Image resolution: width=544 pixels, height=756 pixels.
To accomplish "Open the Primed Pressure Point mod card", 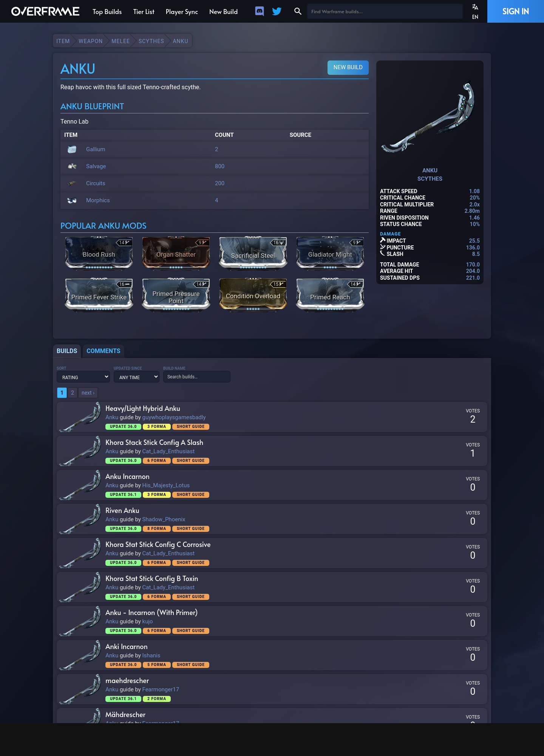I will point(176,294).
